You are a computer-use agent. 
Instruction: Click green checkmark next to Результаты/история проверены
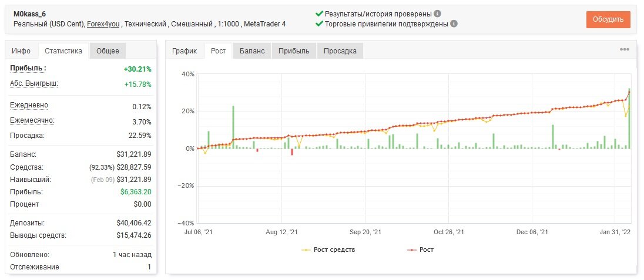(319, 14)
